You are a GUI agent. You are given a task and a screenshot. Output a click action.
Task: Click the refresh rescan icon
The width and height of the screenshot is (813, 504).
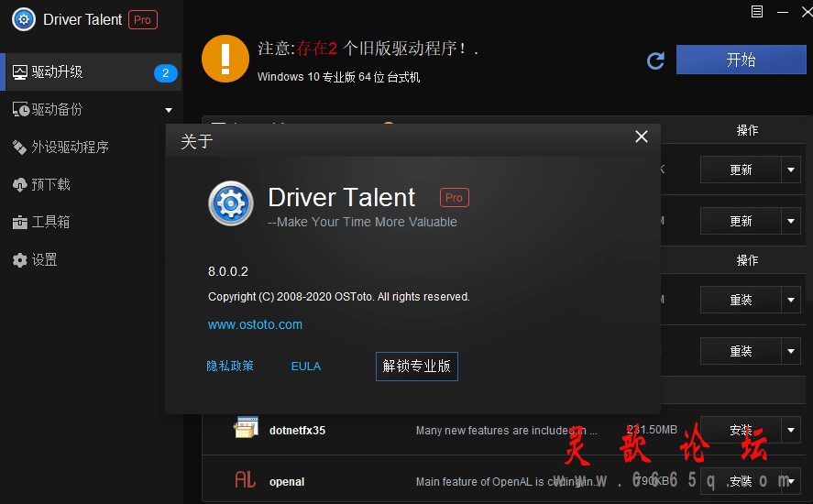[x=656, y=60]
